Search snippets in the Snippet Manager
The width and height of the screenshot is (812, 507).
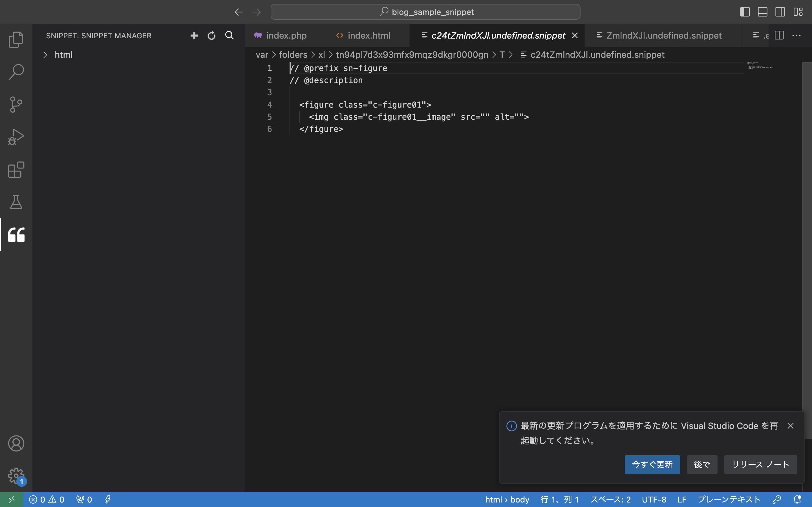coord(229,35)
